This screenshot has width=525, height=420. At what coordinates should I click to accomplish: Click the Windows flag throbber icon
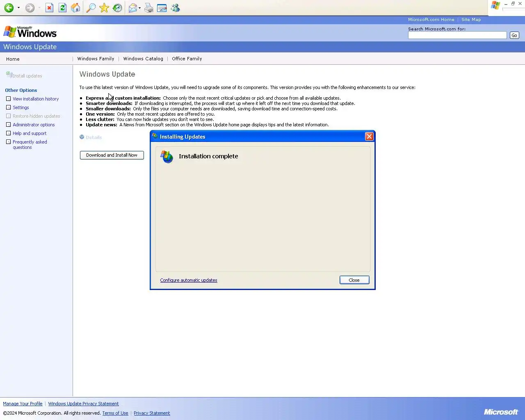[495, 5]
